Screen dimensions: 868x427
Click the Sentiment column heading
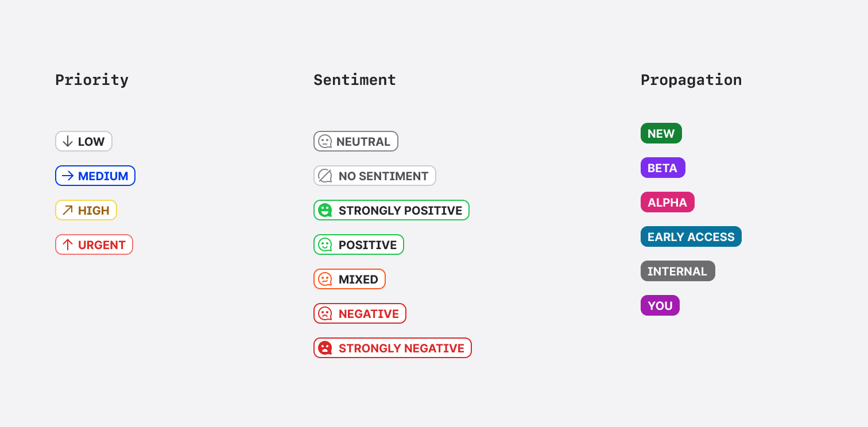(x=354, y=80)
